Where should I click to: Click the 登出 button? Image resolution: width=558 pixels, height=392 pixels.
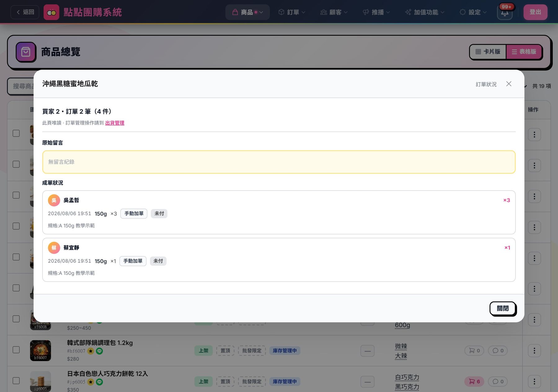pyautogui.click(x=535, y=12)
